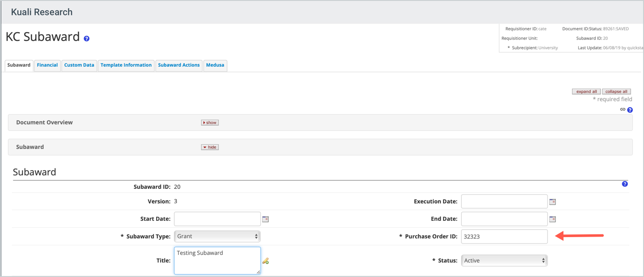The width and height of the screenshot is (644, 277).
Task: Open the Custom Data tab
Action: tap(79, 65)
